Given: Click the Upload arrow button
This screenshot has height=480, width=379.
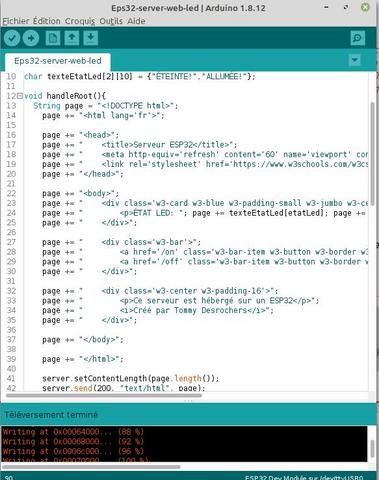Looking at the screenshot, I should [31, 38].
